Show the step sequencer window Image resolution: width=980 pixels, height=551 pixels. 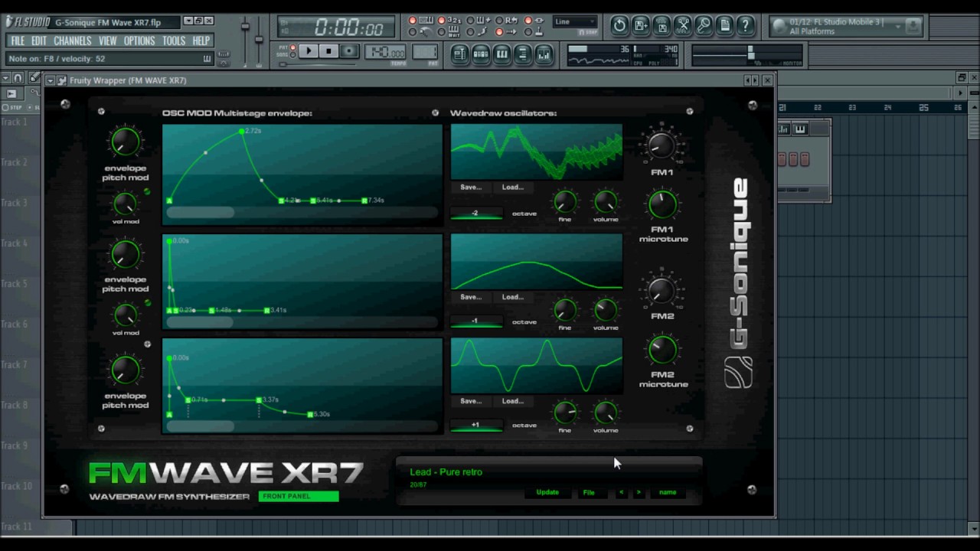click(481, 54)
